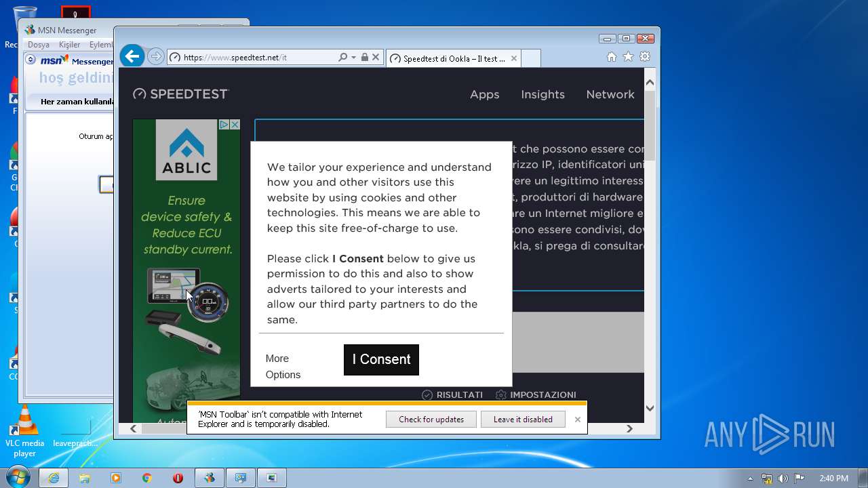
Task: Click the horizontal scrollbar right arrow
Action: point(629,428)
